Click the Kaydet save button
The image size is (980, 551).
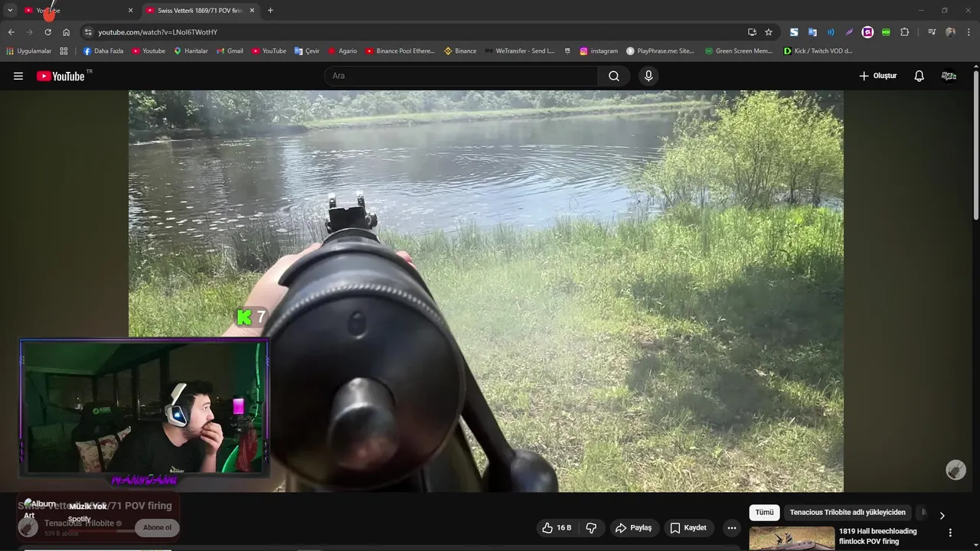point(688,528)
